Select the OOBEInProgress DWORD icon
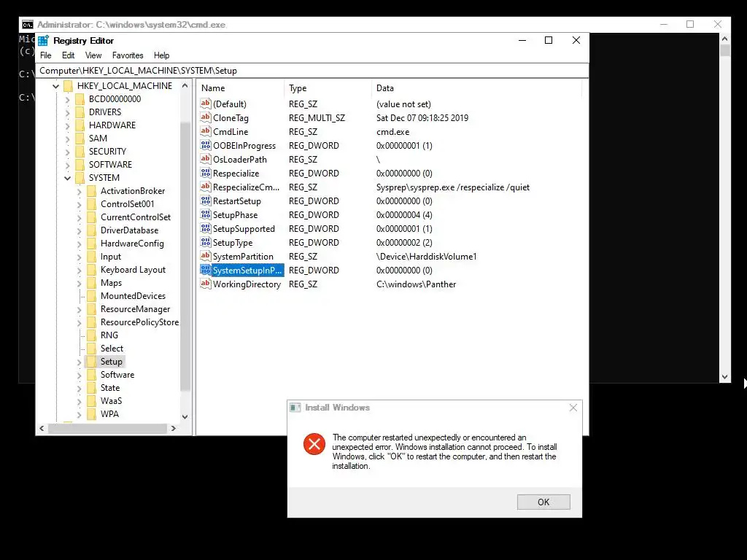This screenshot has height=560, width=747. coord(205,145)
